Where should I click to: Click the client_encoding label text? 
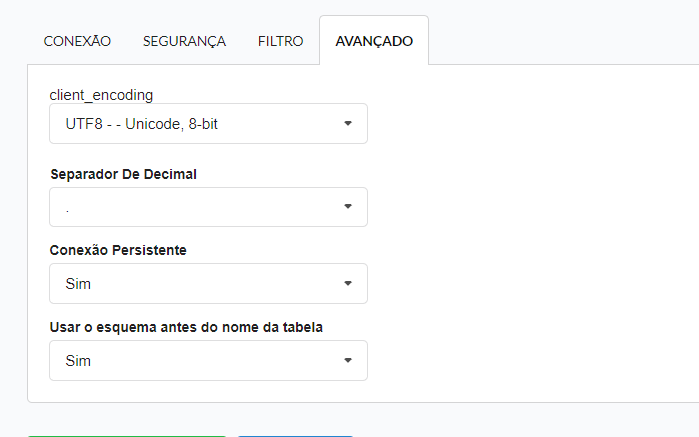click(101, 95)
